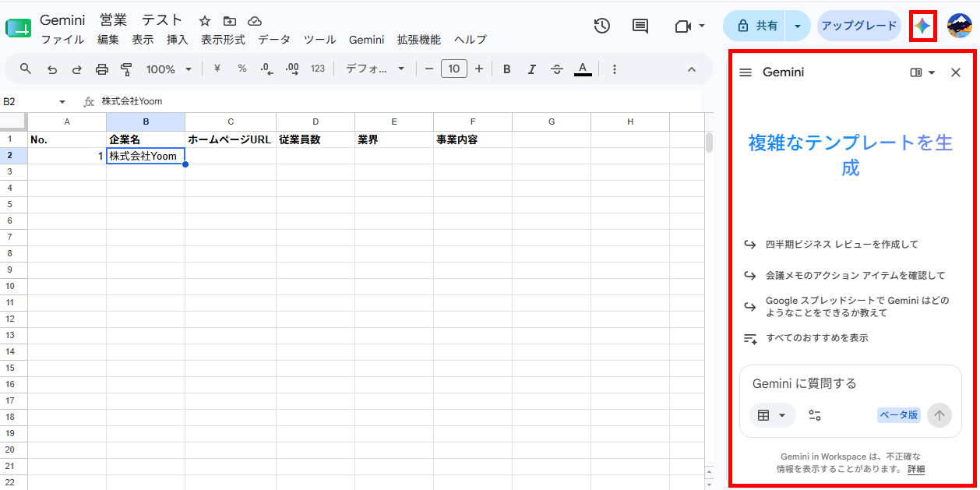The width and height of the screenshot is (980, 490).
Task: Open the データ menu
Action: [x=274, y=40]
